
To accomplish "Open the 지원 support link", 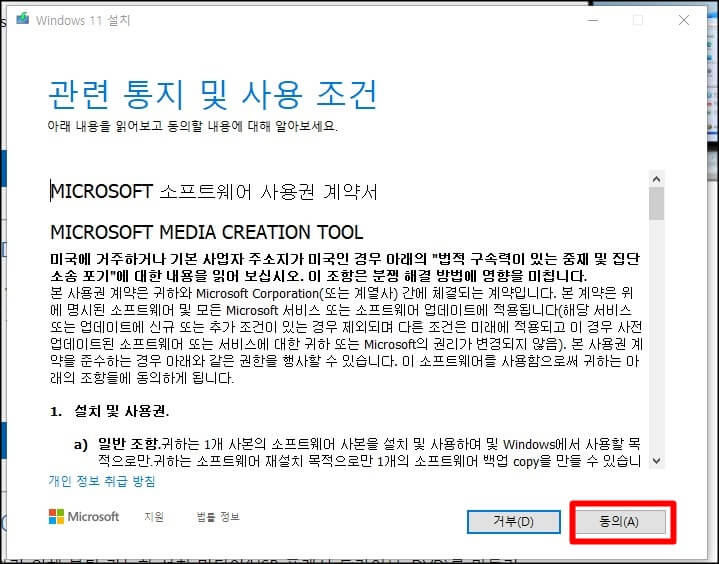I will pos(154,517).
